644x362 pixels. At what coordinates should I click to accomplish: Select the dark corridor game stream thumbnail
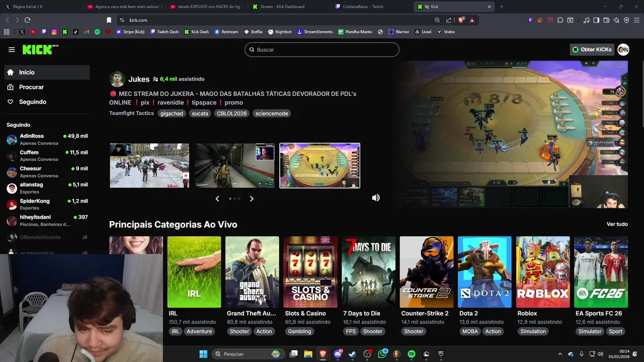[235, 165]
